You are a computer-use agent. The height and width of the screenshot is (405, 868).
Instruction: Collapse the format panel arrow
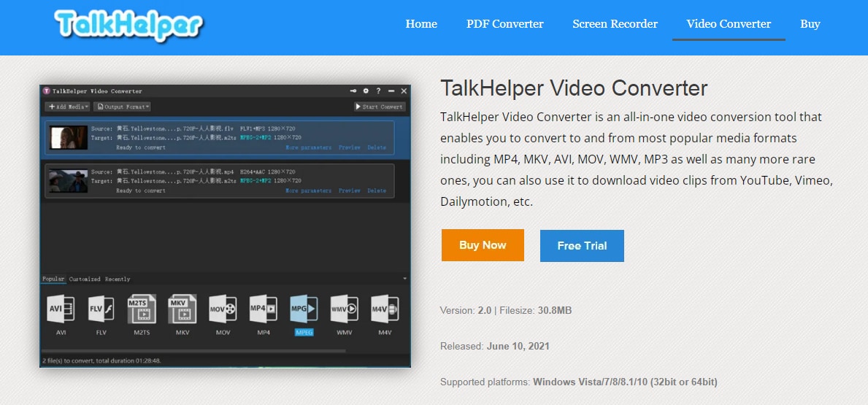point(404,279)
